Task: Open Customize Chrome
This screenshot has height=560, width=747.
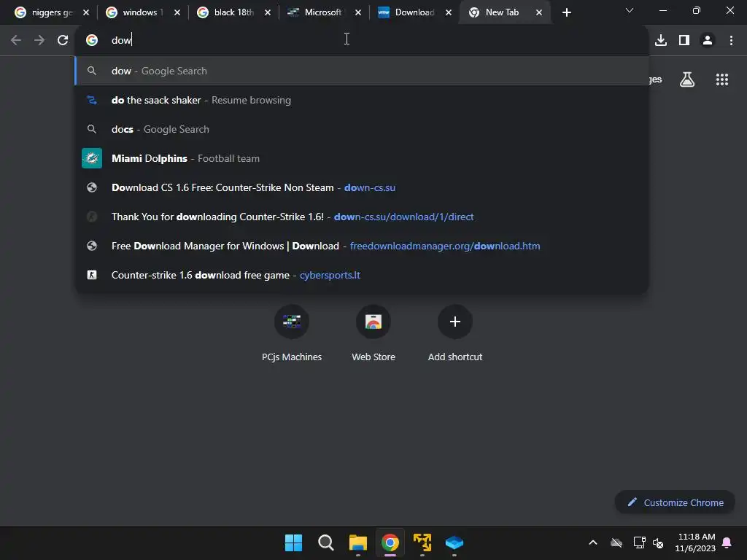Action: pyautogui.click(x=675, y=502)
